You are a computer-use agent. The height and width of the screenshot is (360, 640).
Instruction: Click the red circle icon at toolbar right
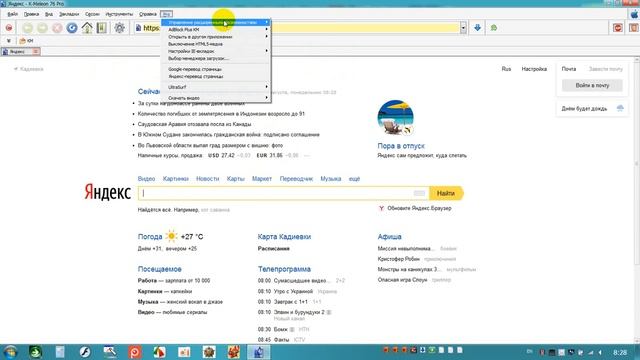click(618, 28)
